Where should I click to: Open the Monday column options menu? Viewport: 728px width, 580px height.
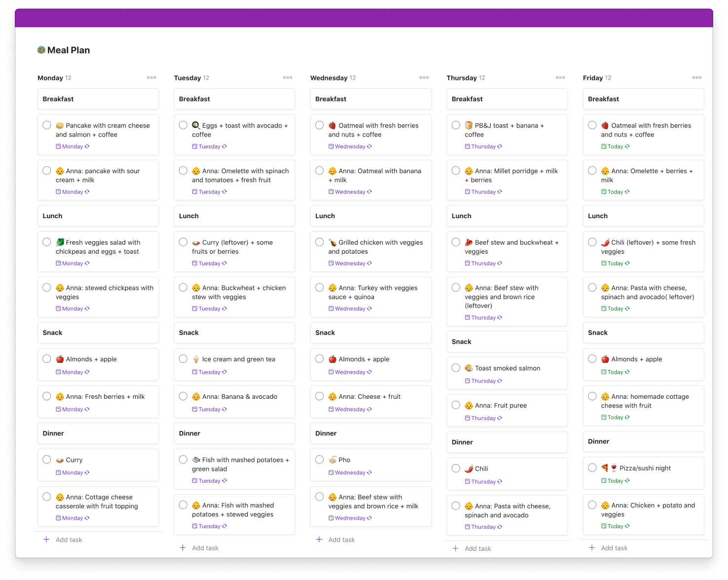click(151, 77)
